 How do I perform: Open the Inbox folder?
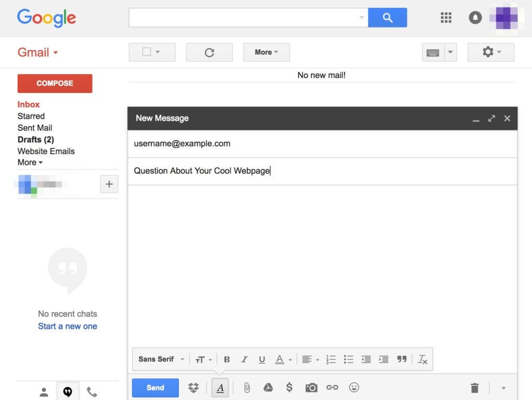tap(29, 104)
